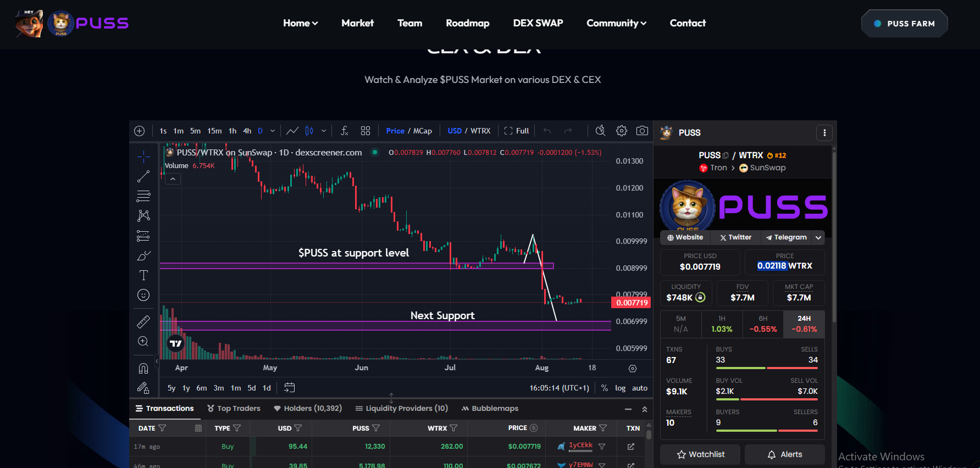980x468 pixels.
Task: Lock all drawing tools
Action: click(x=143, y=388)
